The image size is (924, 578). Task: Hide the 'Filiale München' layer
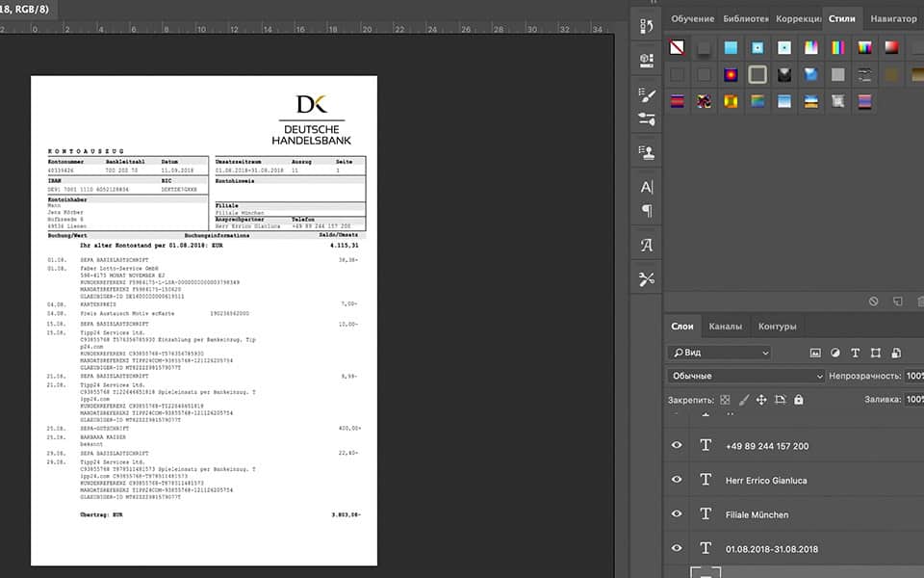pos(677,513)
